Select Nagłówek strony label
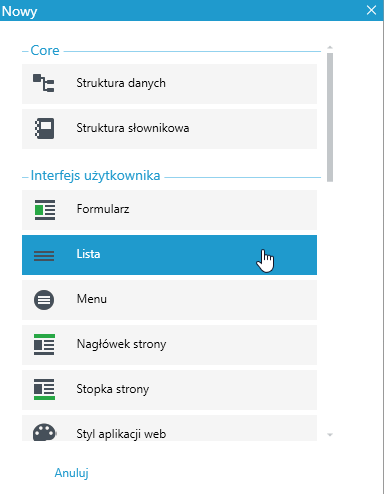 pyautogui.click(x=121, y=344)
